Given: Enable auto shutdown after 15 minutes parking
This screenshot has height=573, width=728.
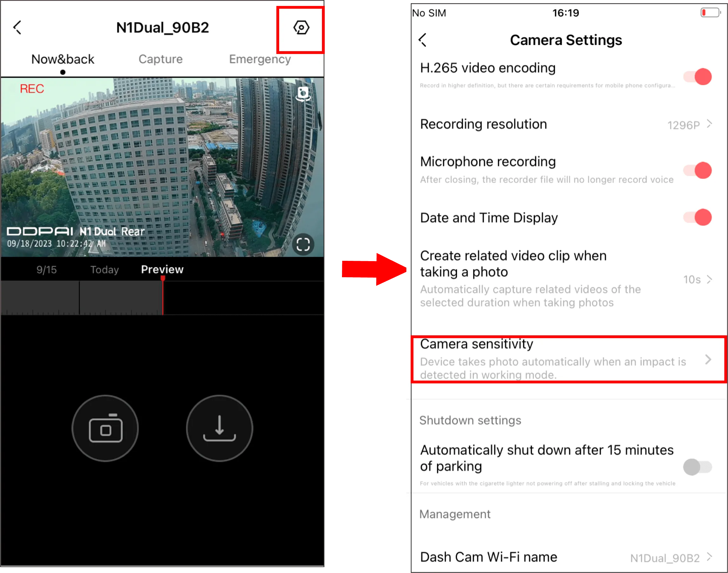Looking at the screenshot, I should point(698,467).
